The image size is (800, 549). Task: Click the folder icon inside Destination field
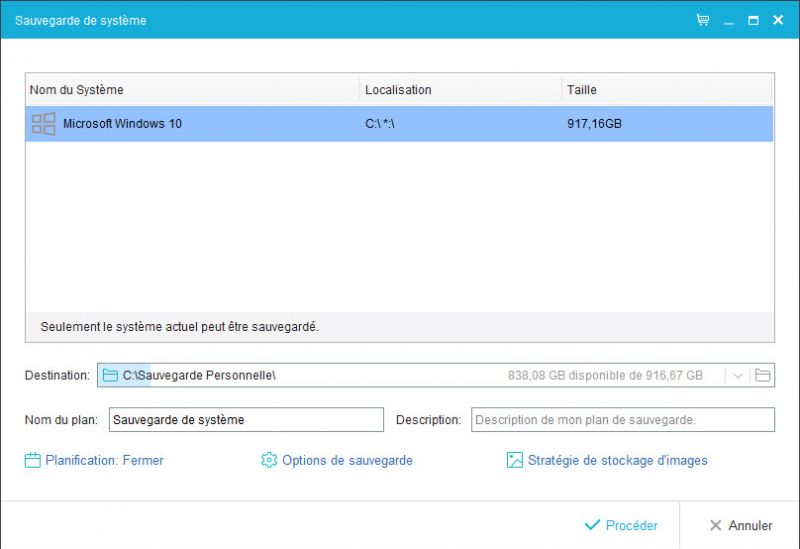[110, 376]
